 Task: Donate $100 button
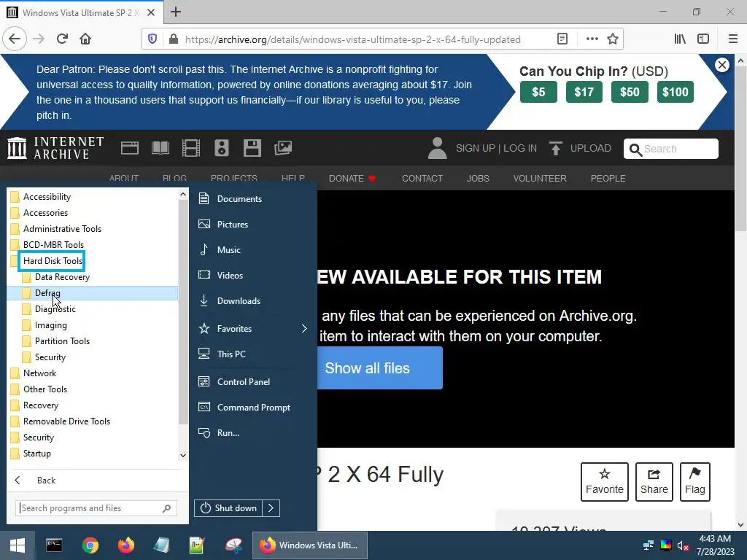pyautogui.click(x=675, y=92)
